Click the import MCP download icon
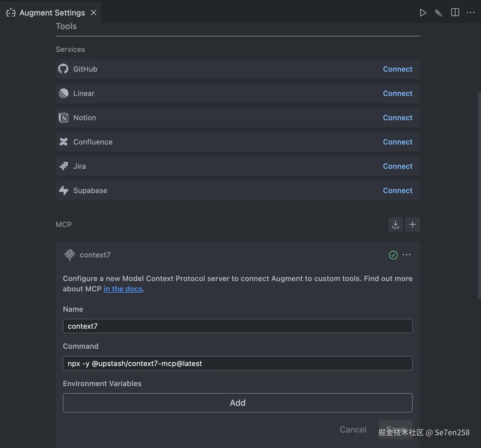The height and width of the screenshot is (448, 481). coord(395,225)
